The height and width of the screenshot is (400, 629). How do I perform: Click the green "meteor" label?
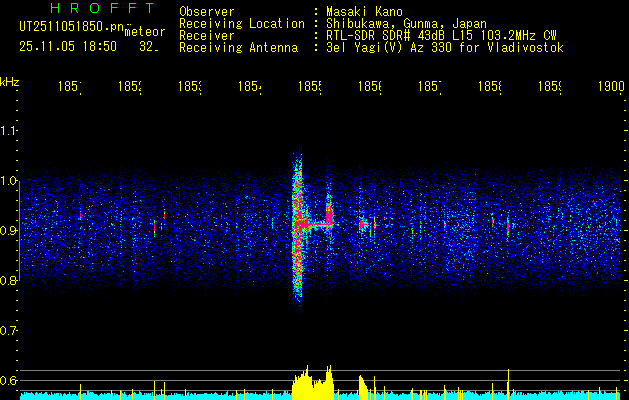[x=145, y=32]
